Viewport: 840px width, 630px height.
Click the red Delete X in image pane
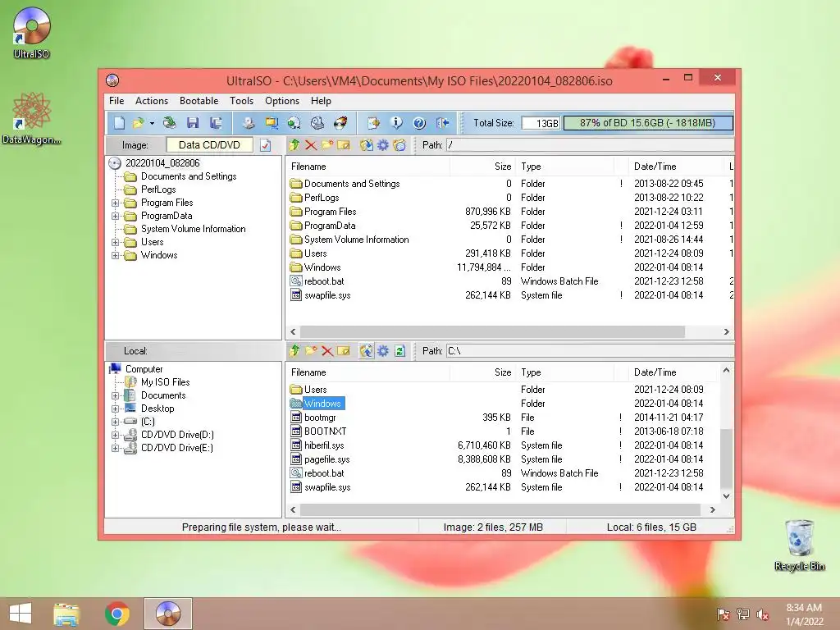point(311,144)
